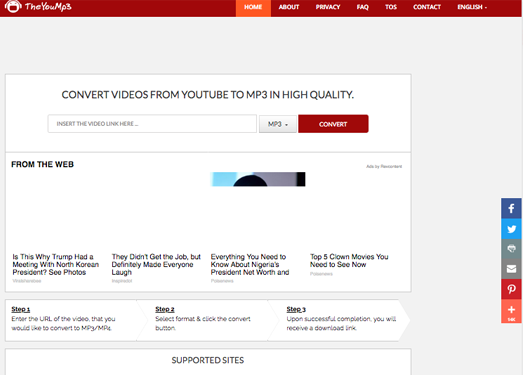
Task: Click the SUPPORTED SITES heading
Action: [208, 360]
